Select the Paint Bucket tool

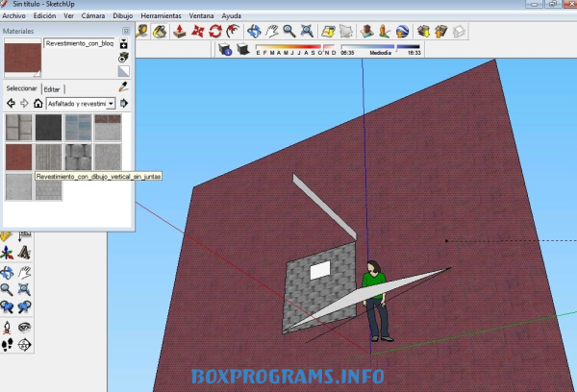point(160,32)
